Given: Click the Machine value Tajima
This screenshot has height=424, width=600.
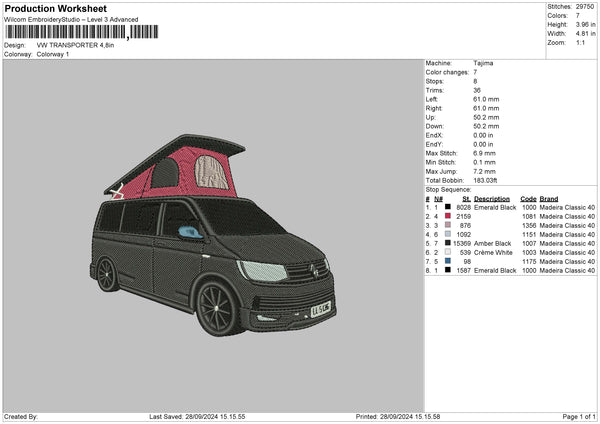Looking at the screenshot, I should coord(483,63).
